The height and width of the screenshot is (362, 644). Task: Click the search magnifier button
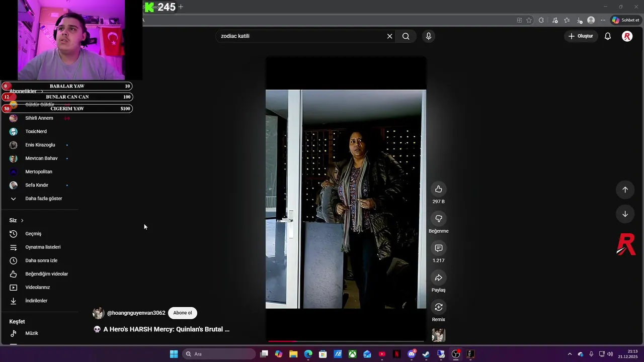(406, 36)
